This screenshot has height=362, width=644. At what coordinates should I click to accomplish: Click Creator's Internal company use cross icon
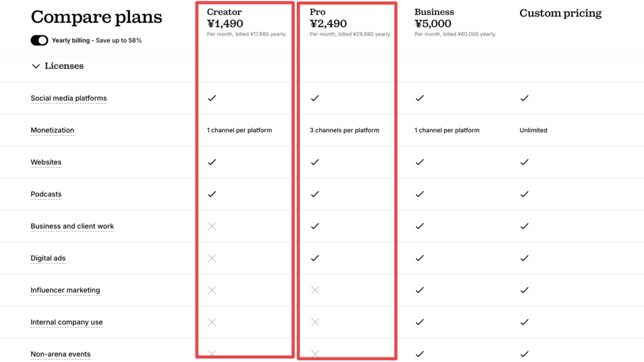click(212, 322)
